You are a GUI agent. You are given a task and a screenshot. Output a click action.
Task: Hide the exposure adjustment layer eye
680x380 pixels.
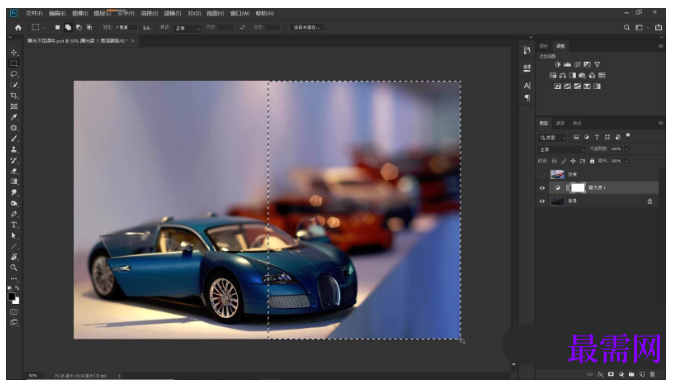[542, 188]
